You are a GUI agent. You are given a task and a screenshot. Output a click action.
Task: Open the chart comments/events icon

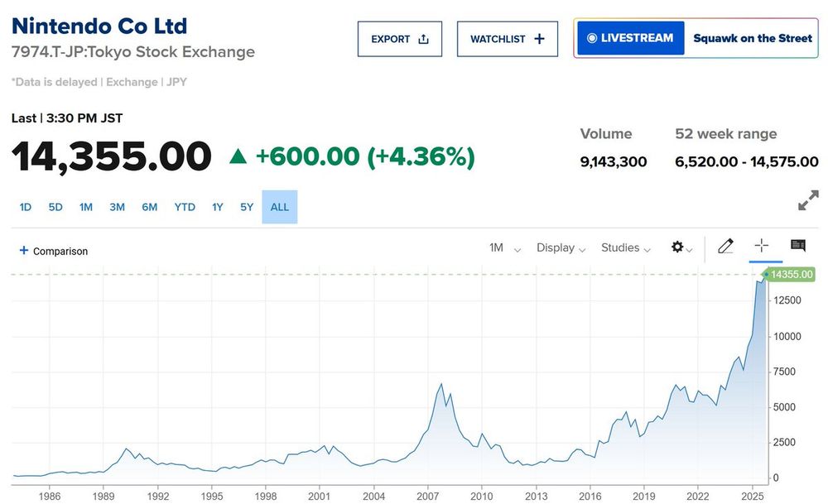798,245
